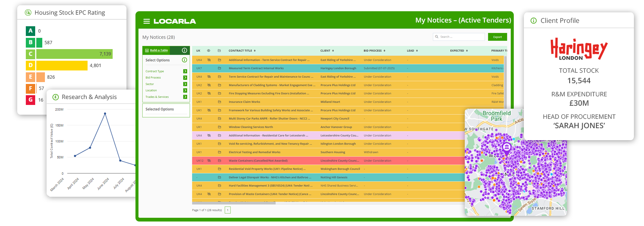Click 'Haringey London Borough' client cell
Screen dimensions: 644x226
(338, 68)
